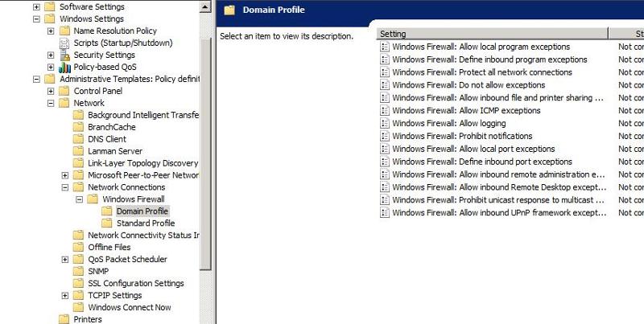Viewport: 644px width, 324px height.
Task: Expand the TCPIP Settings node
Action: coord(65,296)
